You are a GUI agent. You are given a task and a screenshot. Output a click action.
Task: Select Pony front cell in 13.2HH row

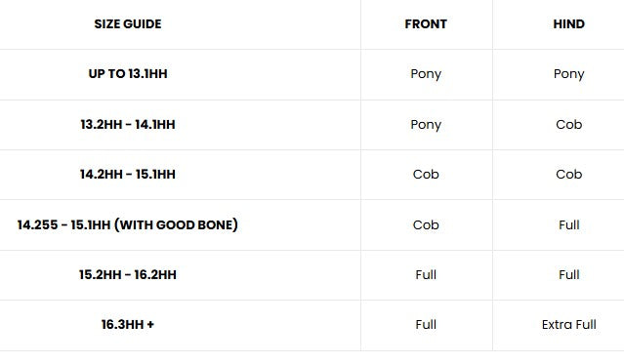pos(426,125)
